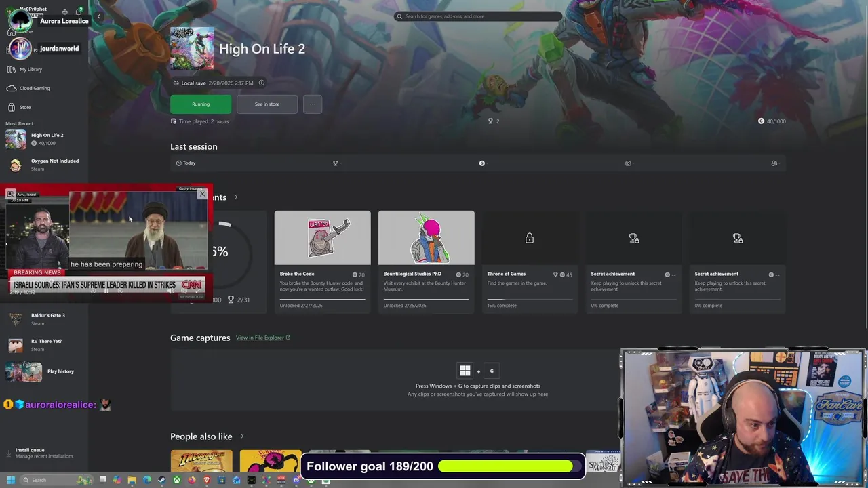Click the padlock icon on Throne of Games
This screenshot has width=868, height=488.
[530, 238]
